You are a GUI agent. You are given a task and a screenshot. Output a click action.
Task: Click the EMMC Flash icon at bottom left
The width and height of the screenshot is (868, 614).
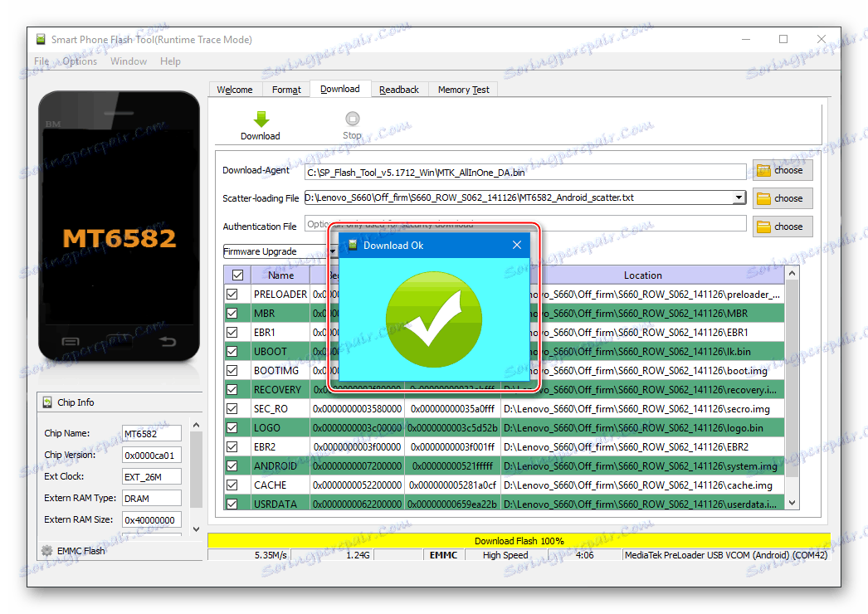point(47,550)
